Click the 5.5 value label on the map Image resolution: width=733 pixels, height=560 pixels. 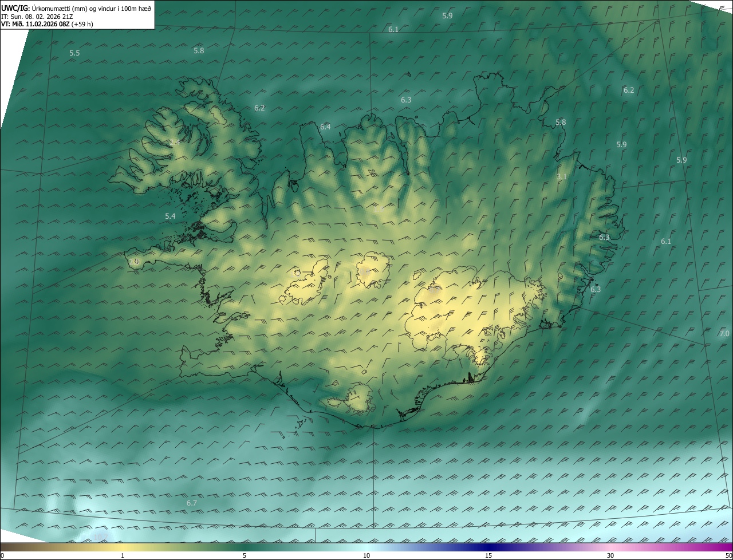coord(74,53)
